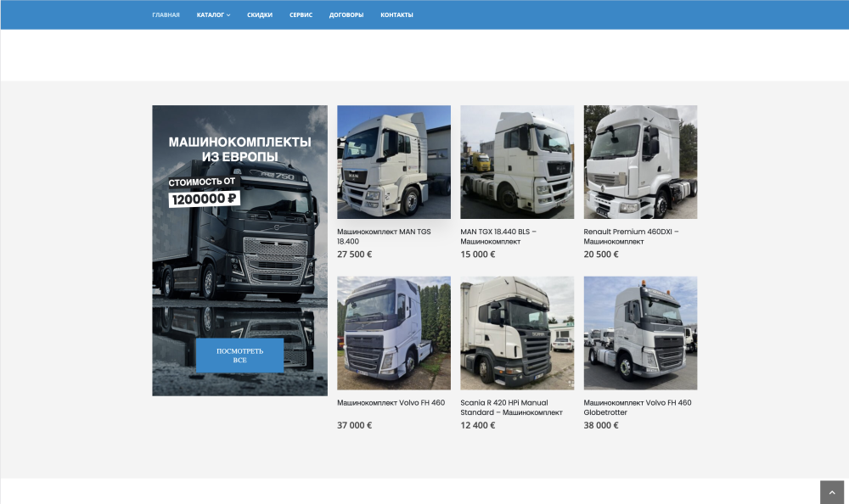Open the Главная menu item
This screenshot has height=504, width=849.
pos(166,14)
